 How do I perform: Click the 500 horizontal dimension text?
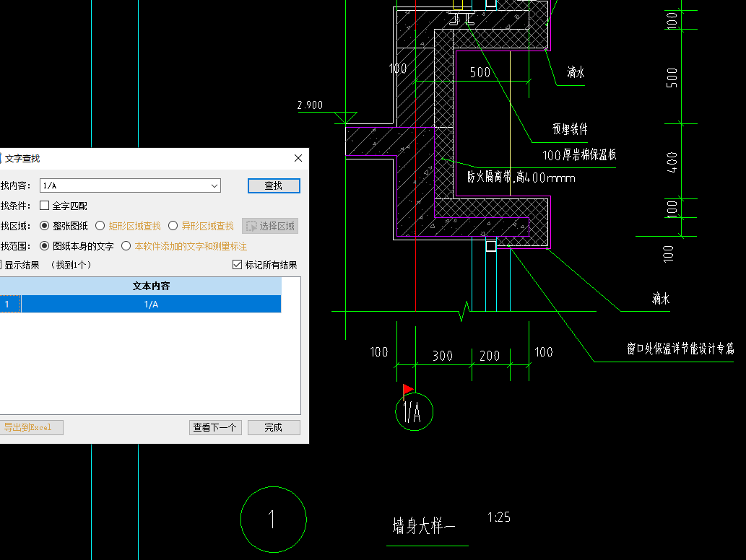(x=480, y=72)
